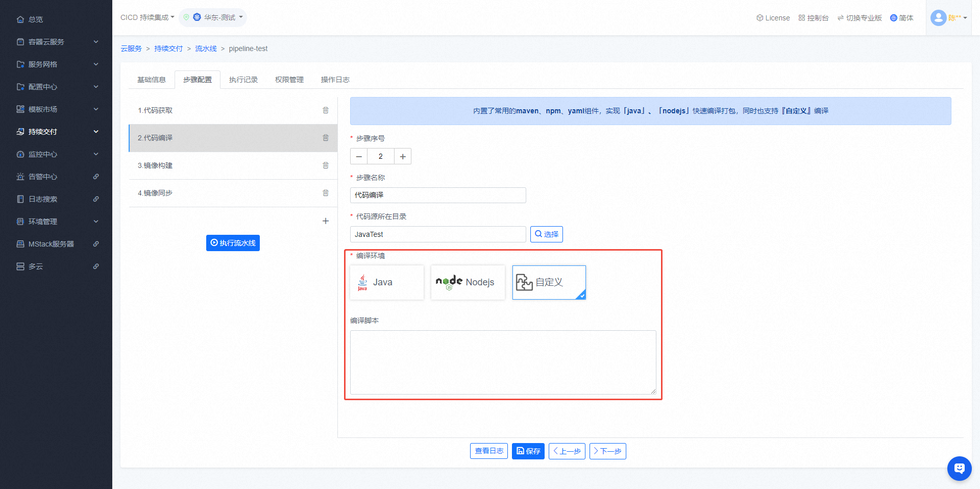Click the 执行流水线 button

233,243
